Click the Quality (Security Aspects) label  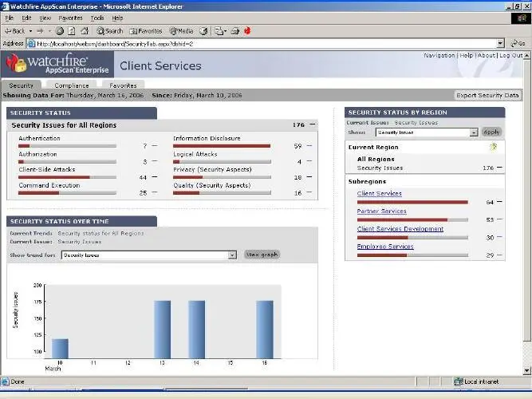(211, 185)
